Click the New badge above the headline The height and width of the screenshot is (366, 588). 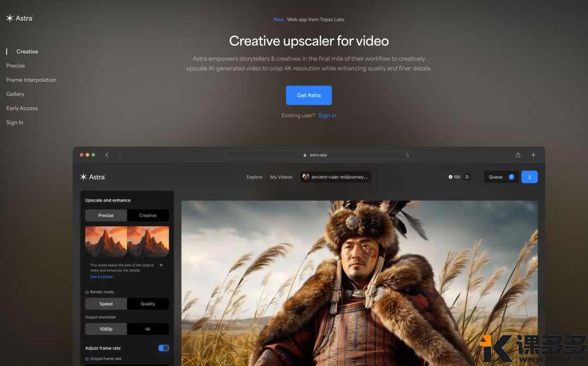pos(278,20)
